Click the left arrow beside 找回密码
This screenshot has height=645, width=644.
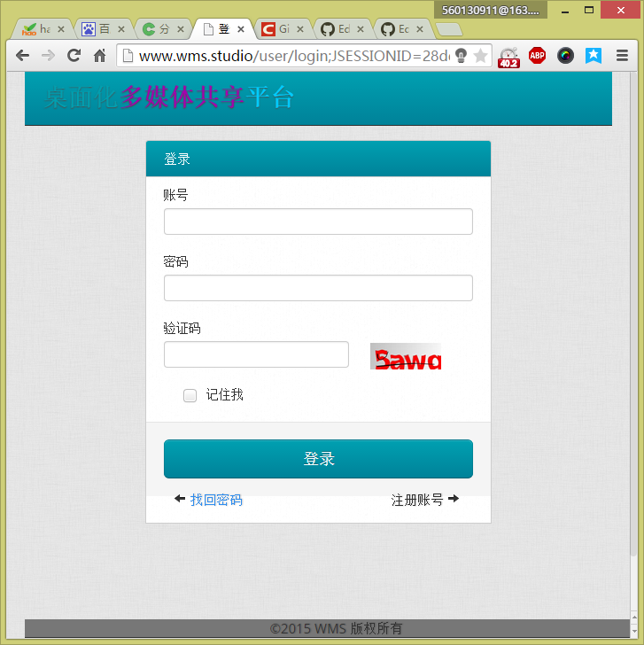pos(180,499)
